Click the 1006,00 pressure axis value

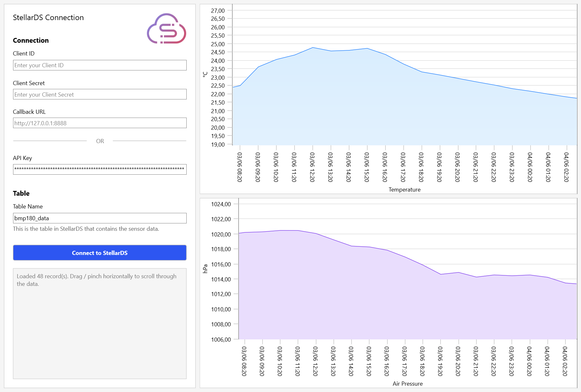(x=221, y=339)
